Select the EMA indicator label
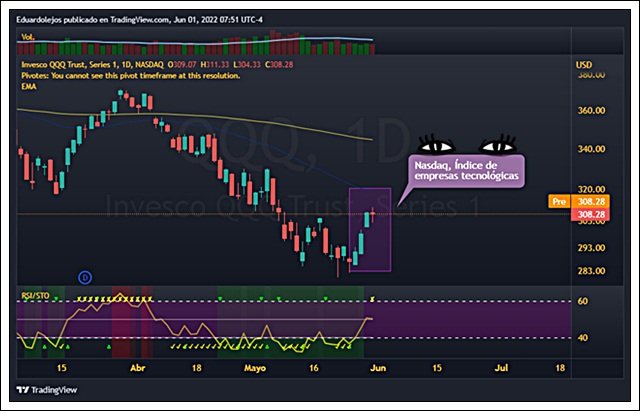Viewport: 640px width, 411px height. 29,87
